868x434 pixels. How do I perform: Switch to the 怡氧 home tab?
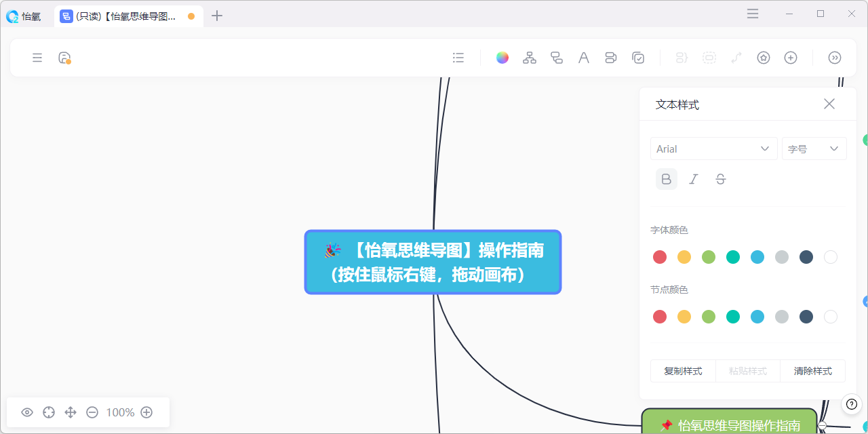(24, 16)
